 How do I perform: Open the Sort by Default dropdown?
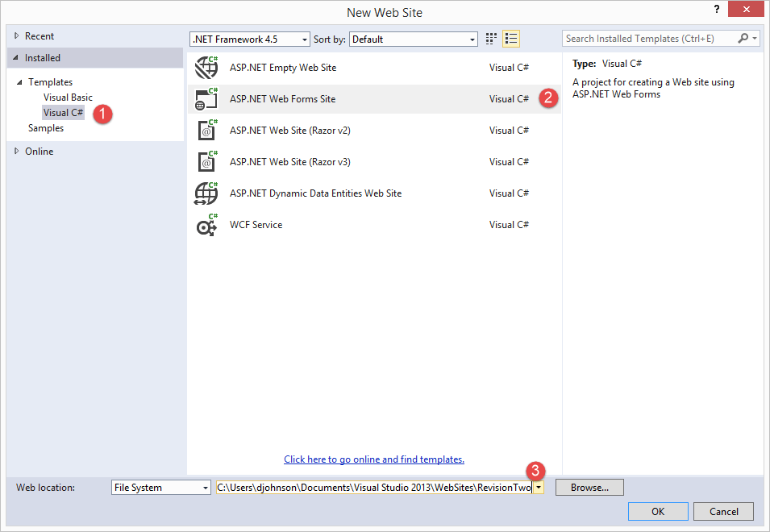coord(414,39)
